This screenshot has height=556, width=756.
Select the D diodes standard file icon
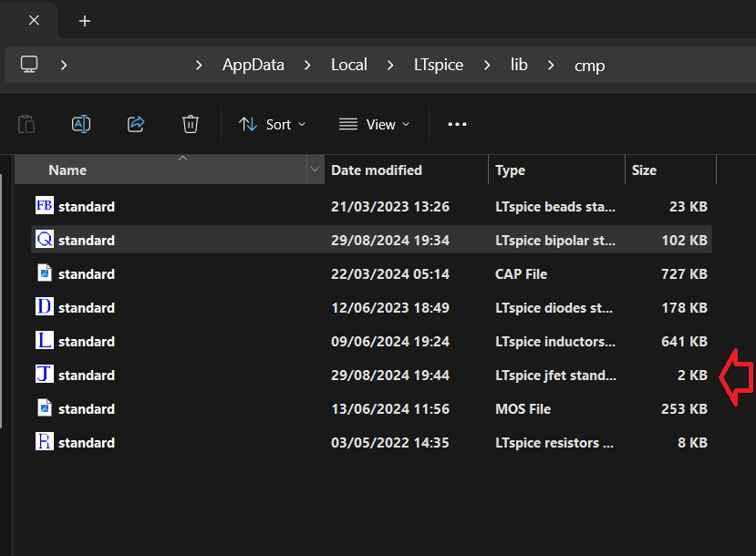pos(45,306)
